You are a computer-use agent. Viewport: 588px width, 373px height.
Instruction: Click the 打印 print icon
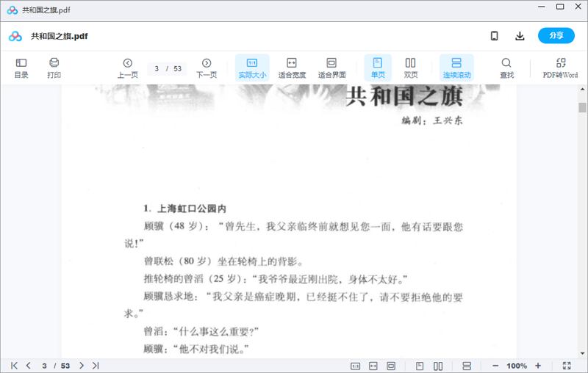coord(54,68)
